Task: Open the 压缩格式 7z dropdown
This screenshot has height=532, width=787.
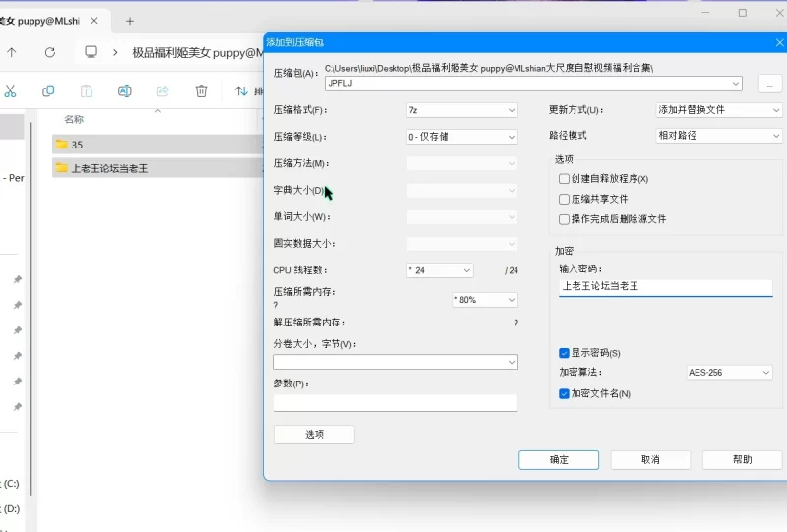Action: 461,110
